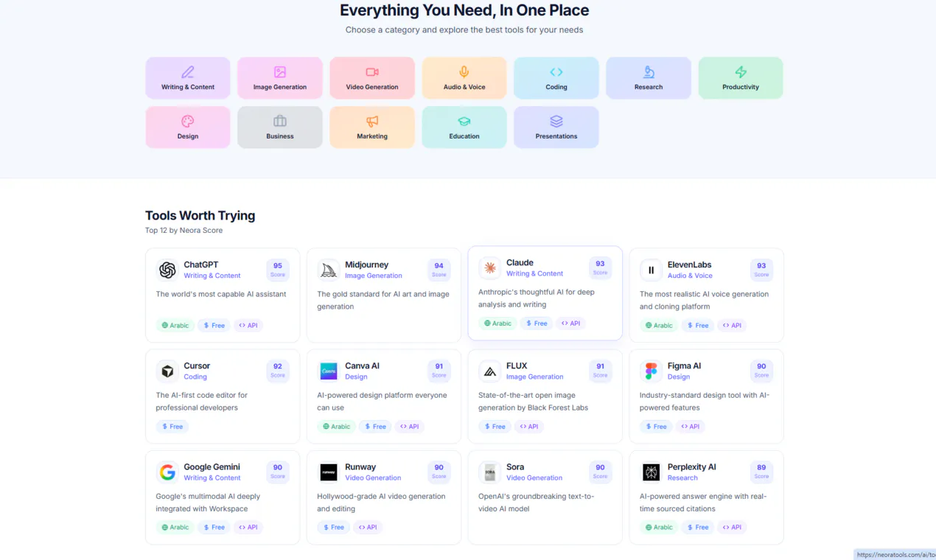Screen dimensions: 936x560
Task: Open the Image Generation category tile
Action: coord(280,78)
